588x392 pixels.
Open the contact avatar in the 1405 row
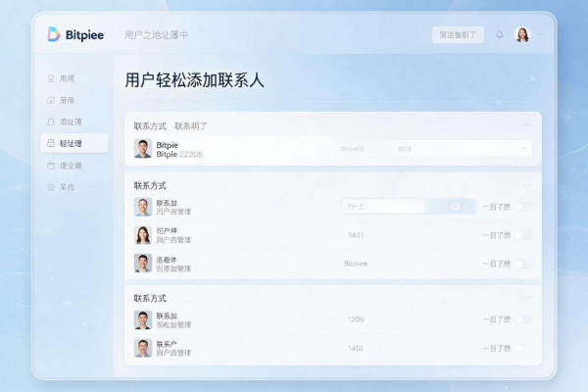[x=143, y=348]
